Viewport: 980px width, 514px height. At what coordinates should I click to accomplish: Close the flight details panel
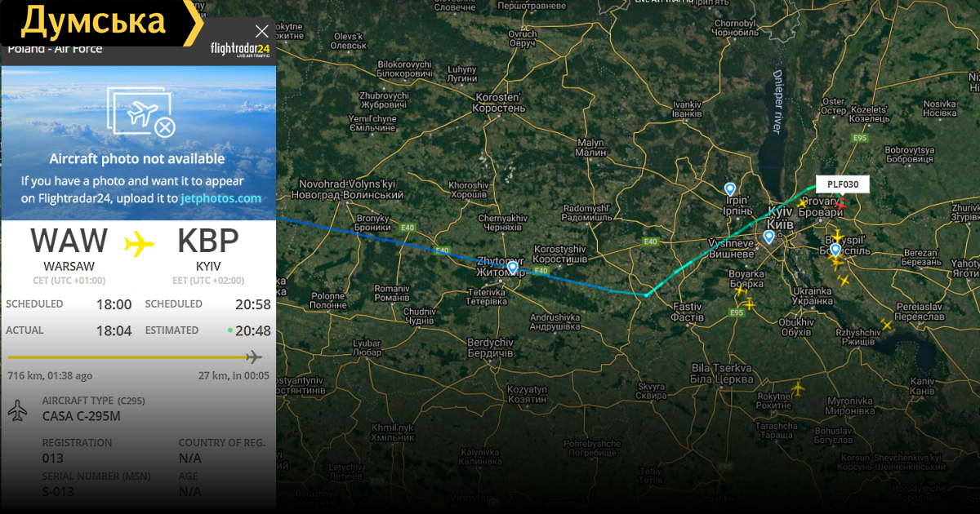pos(261,32)
